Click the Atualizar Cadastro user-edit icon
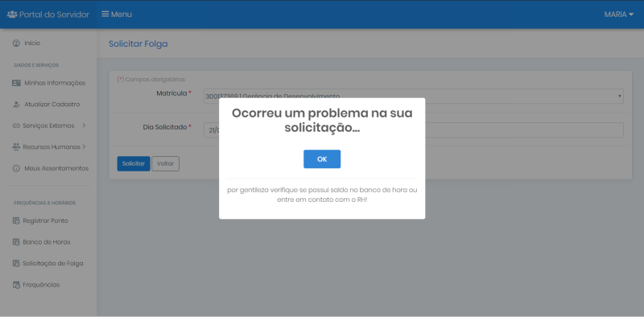This screenshot has height=317, width=644. pyautogui.click(x=16, y=105)
